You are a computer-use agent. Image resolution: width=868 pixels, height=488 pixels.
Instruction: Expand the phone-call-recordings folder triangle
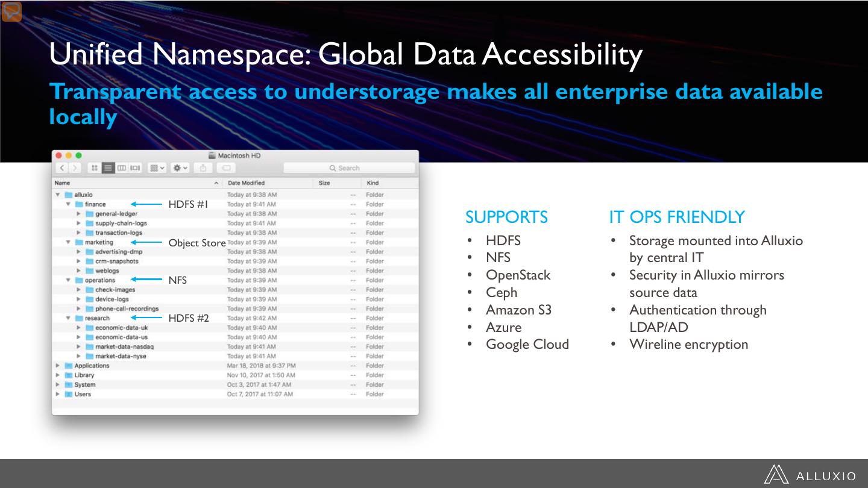[79, 308]
